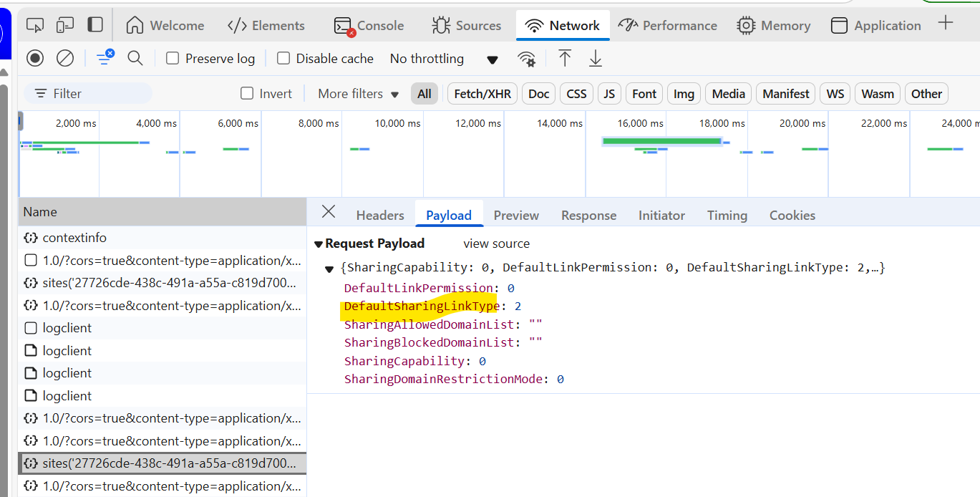Image resolution: width=980 pixels, height=497 pixels.
Task: Enable Disable cache
Action: (283, 58)
